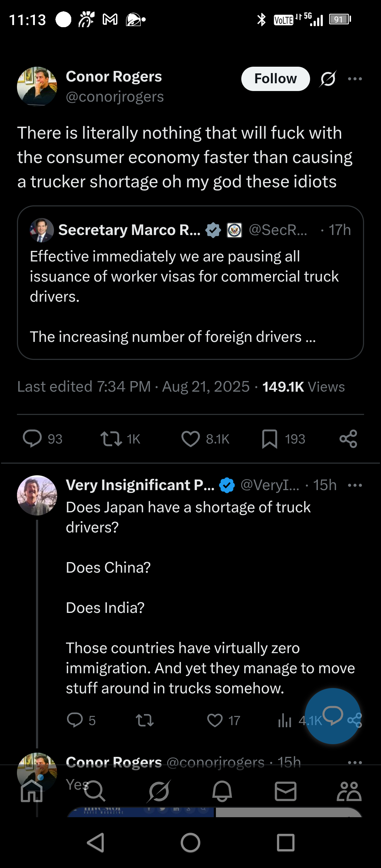381x868 pixels.
Task: Follow Conor Rogers' account
Action: click(276, 79)
